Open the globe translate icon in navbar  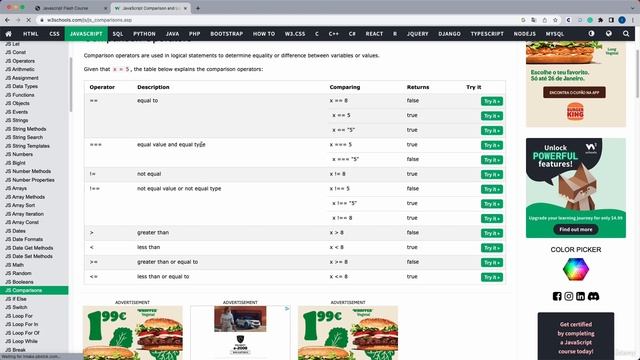(x=609, y=33)
